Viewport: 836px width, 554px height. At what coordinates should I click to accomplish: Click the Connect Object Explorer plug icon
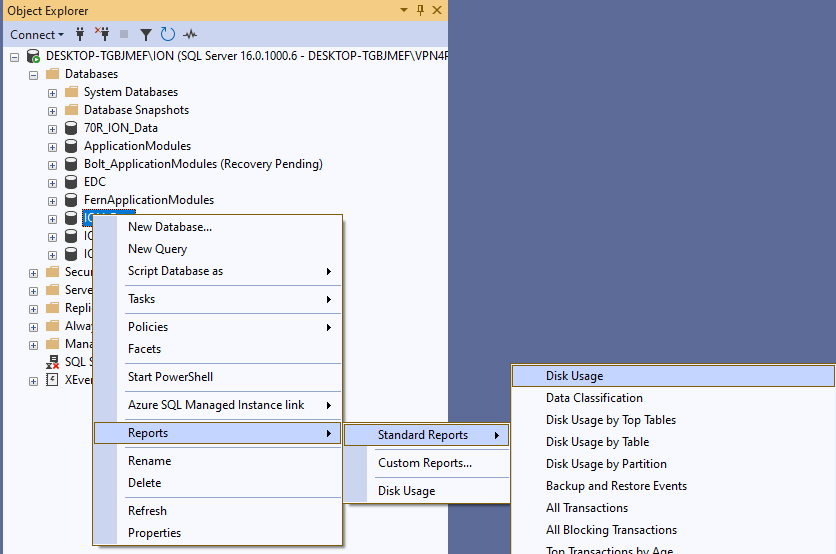tap(80, 35)
